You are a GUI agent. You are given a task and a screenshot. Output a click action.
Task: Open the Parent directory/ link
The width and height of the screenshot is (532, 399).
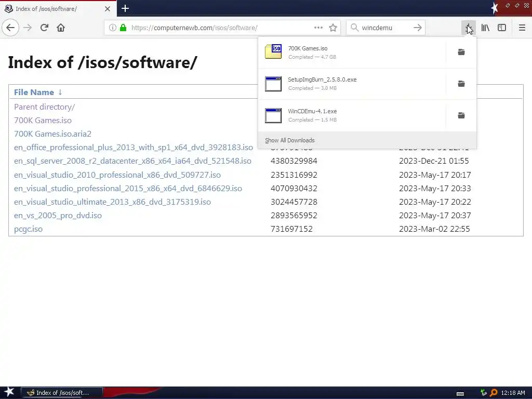tap(45, 107)
